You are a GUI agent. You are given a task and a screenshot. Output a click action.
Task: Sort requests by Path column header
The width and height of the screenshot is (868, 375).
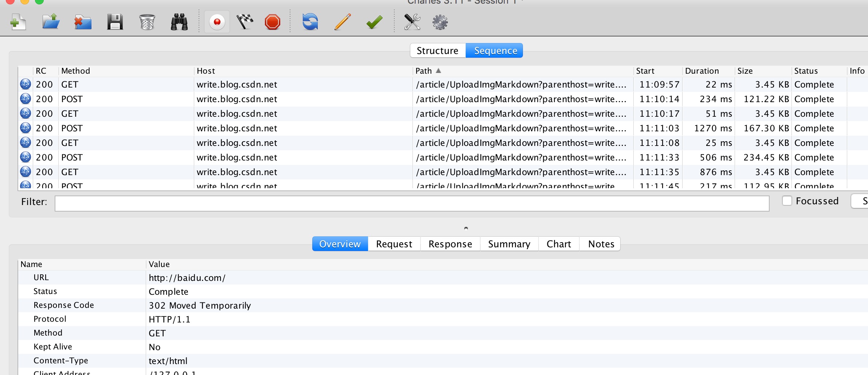click(423, 71)
